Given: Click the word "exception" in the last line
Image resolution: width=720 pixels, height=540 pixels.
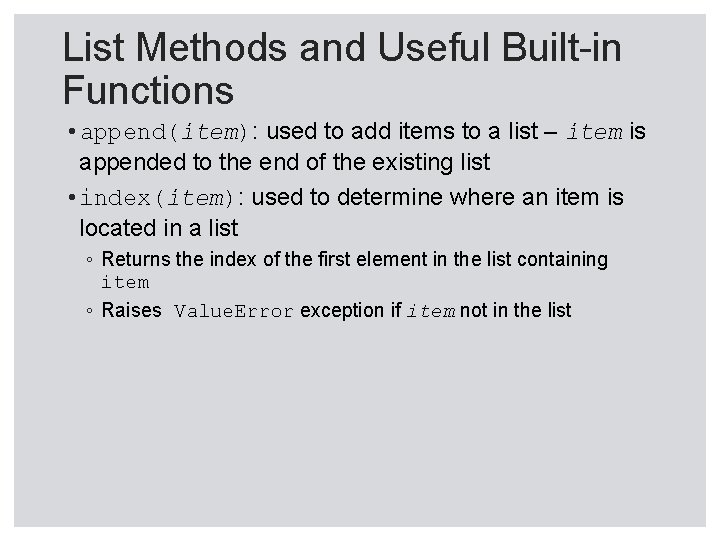Looking at the screenshot, I should pos(342,311).
